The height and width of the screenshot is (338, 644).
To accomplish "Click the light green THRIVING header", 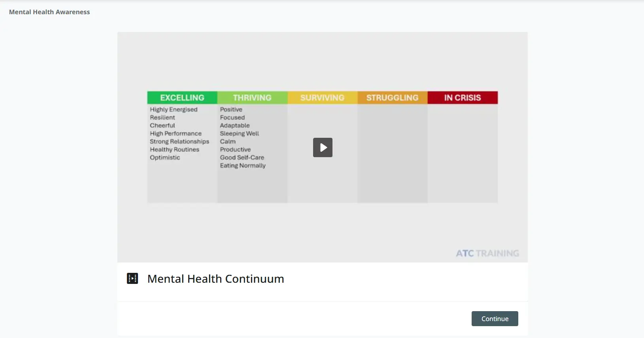I will point(252,98).
